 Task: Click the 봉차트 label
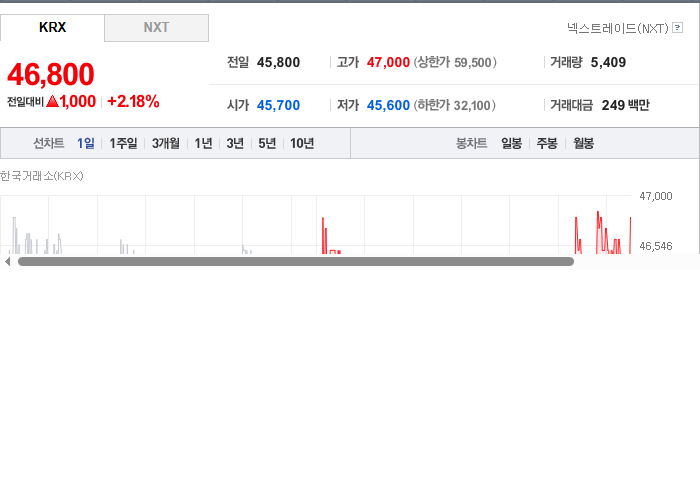(471, 143)
